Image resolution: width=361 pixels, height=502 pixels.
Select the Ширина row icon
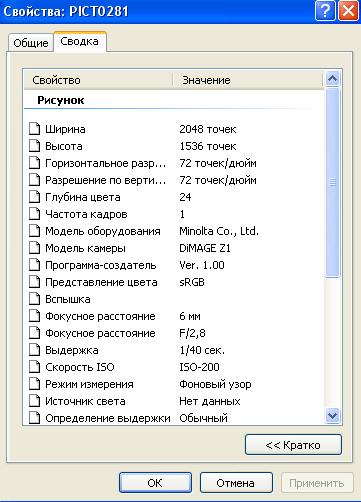pos(34,129)
